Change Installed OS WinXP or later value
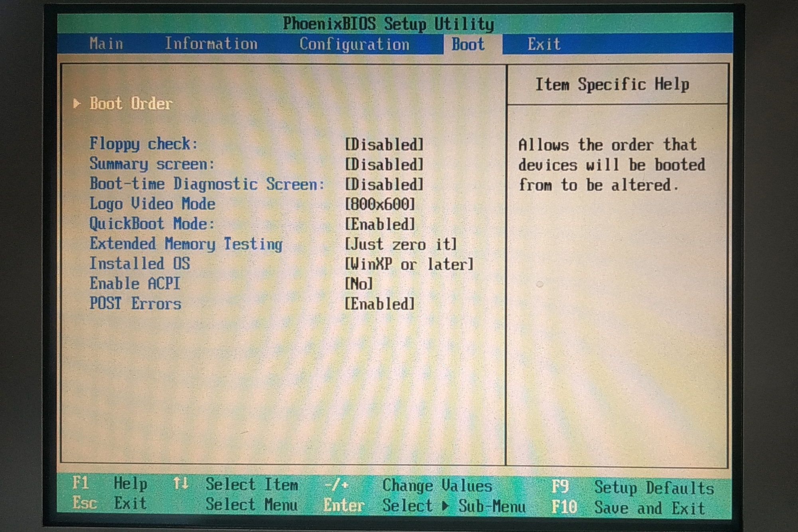Viewport: 798px width, 532px height. [x=409, y=264]
